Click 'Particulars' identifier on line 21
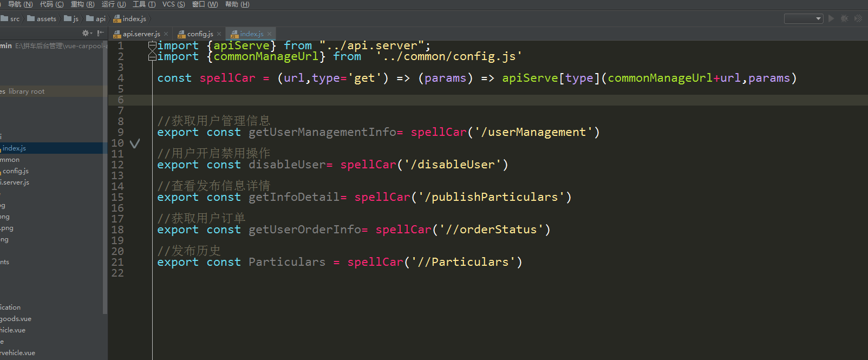The height and width of the screenshot is (360, 868). click(287, 262)
